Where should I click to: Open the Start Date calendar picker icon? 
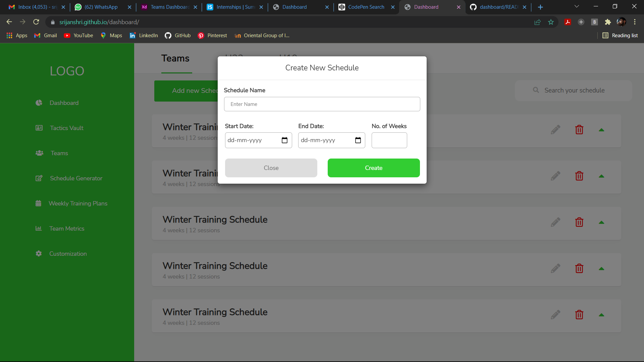point(284,140)
